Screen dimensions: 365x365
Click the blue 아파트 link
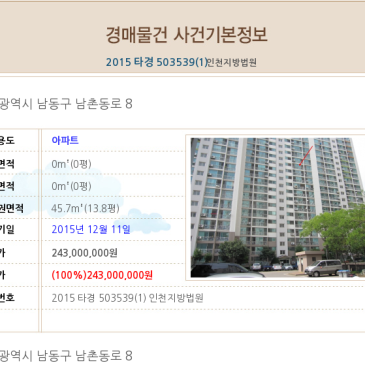[65, 140]
